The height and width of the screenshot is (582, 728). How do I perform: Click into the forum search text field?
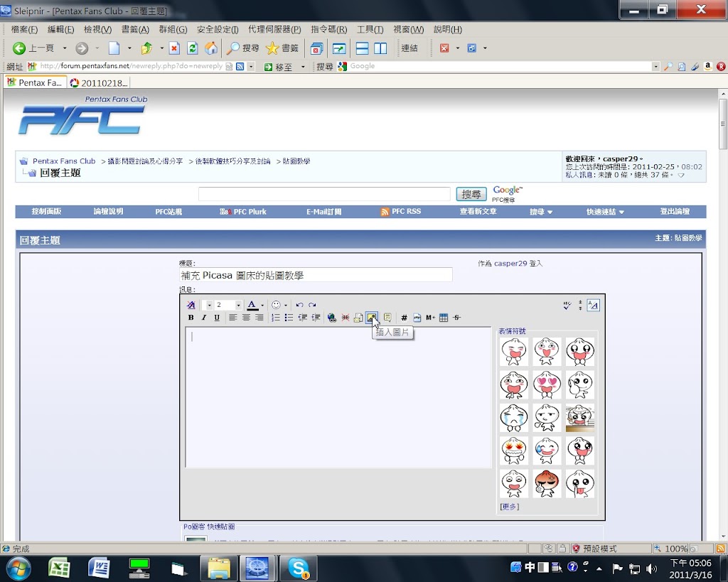click(324, 194)
